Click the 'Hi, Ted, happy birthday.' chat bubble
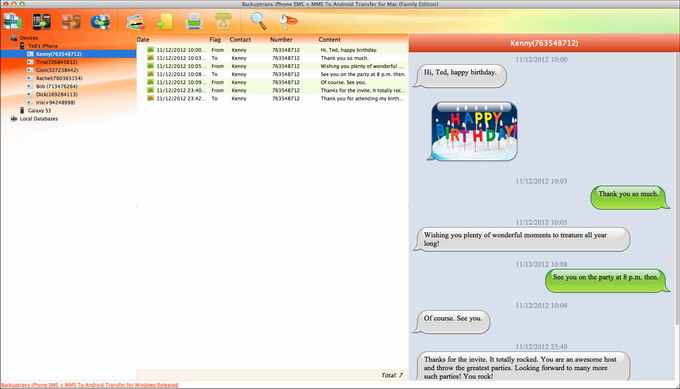This screenshot has width=680, height=389. pos(460,75)
